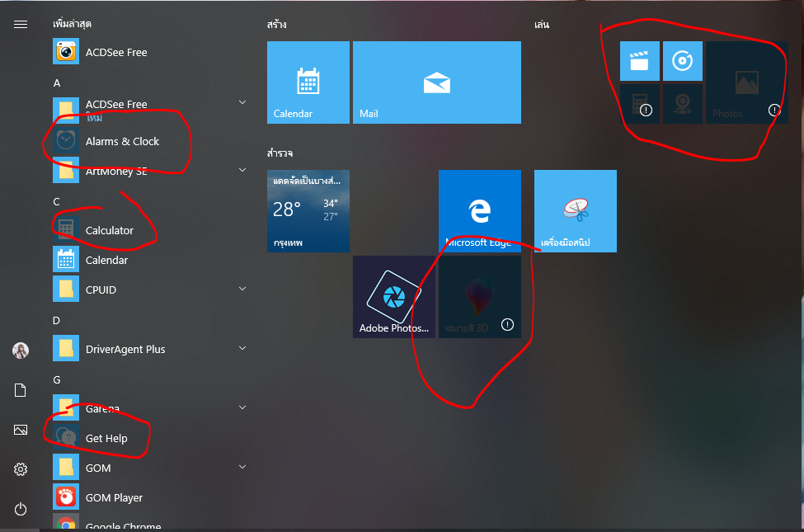Open Alarms & Clock from the app list
Image resolution: width=804 pixels, height=532 pixels.
150,141
